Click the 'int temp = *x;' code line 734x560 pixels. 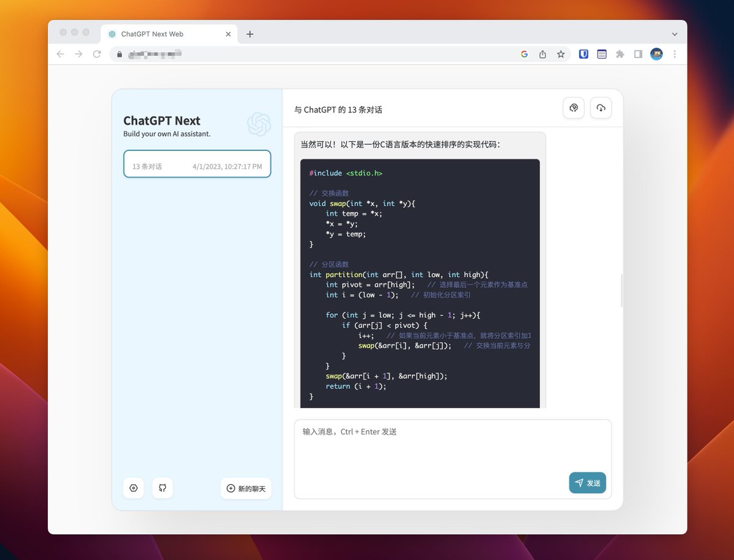click(x=354, y=213)
